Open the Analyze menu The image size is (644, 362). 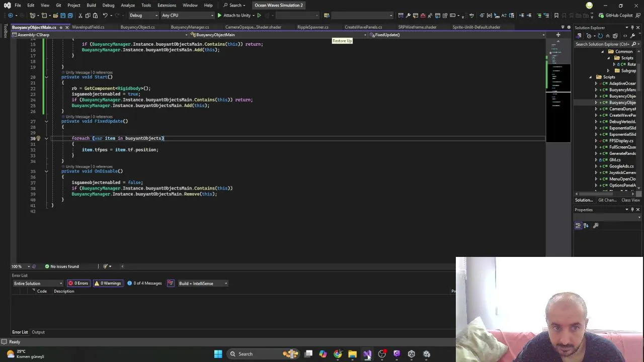click(x=128, y=5)
